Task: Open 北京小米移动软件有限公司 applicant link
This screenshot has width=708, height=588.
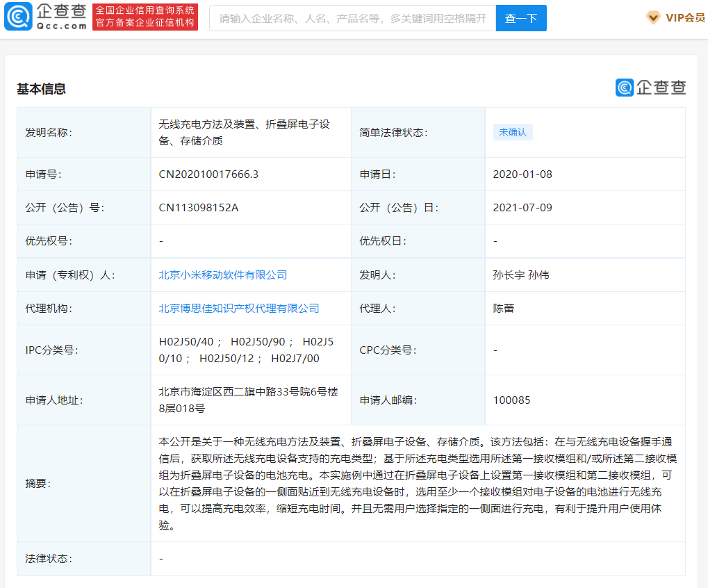Action: (222, 275)
